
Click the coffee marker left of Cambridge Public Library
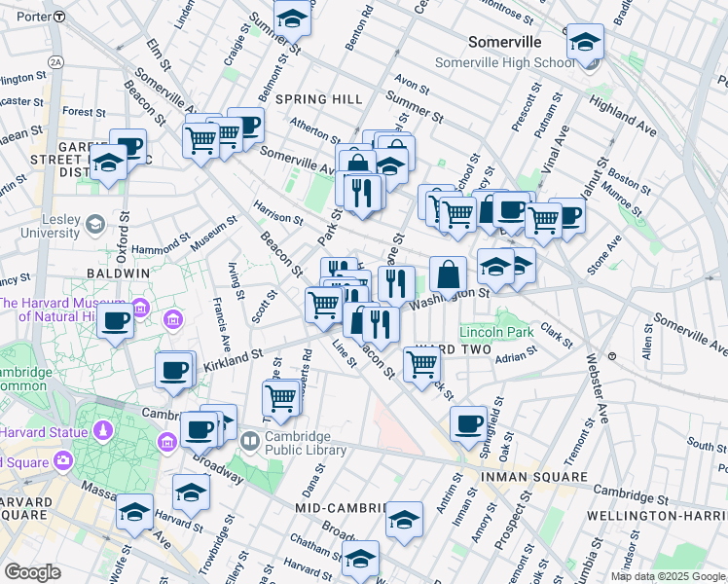(199, 430)
